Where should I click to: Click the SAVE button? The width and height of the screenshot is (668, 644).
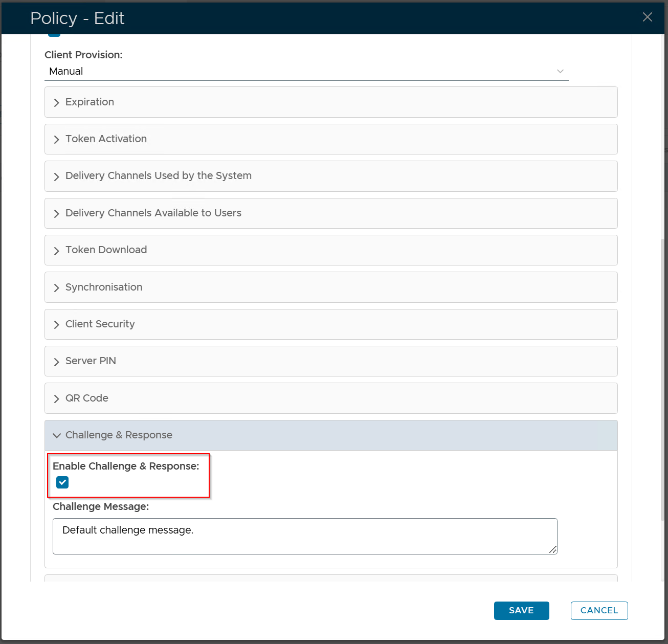(x=521, y=610)
